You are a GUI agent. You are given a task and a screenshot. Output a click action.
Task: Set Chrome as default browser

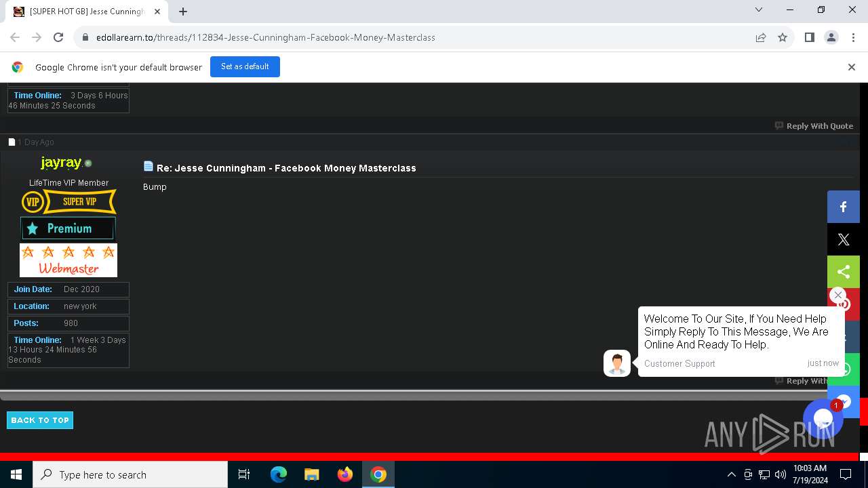point(245,66)
